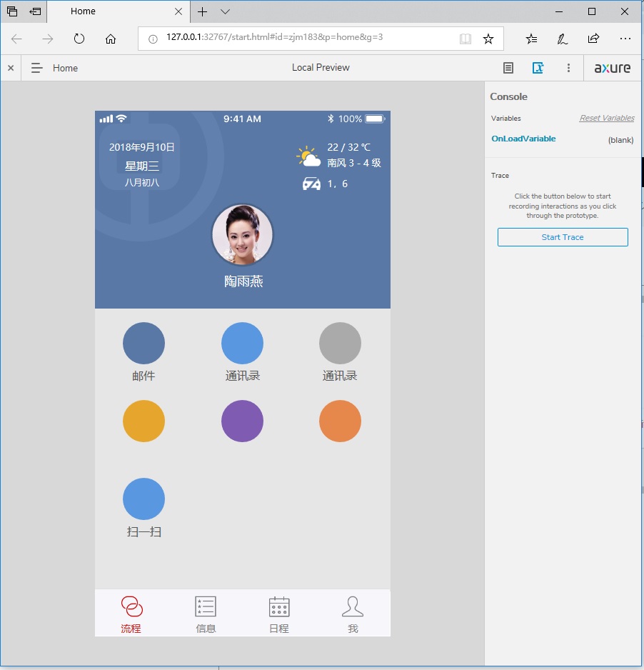Close the Axure player toolbar with the X
The height and width of the screenshot is (670, 644).
(11, 68)
